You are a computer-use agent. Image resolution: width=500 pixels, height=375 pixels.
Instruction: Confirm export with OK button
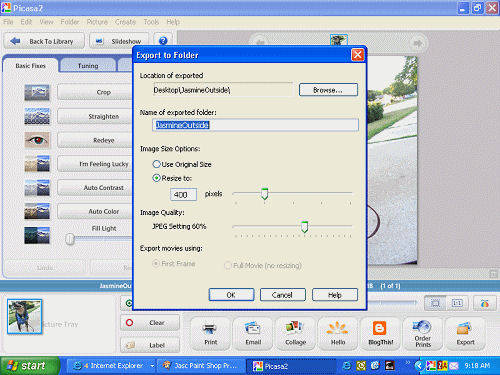click(231, 295)
